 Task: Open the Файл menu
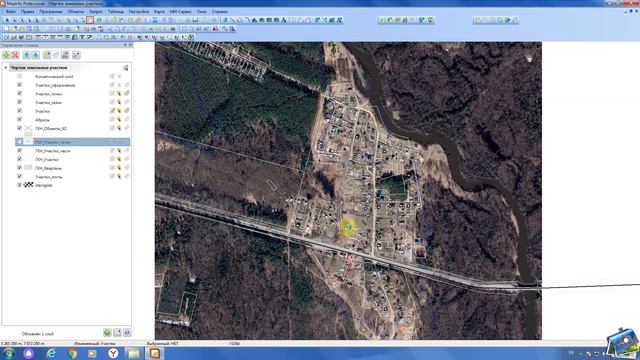coord(11,12)
